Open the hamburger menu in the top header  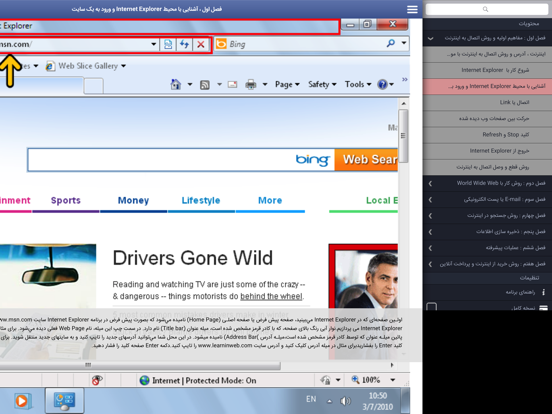(412, 9)
